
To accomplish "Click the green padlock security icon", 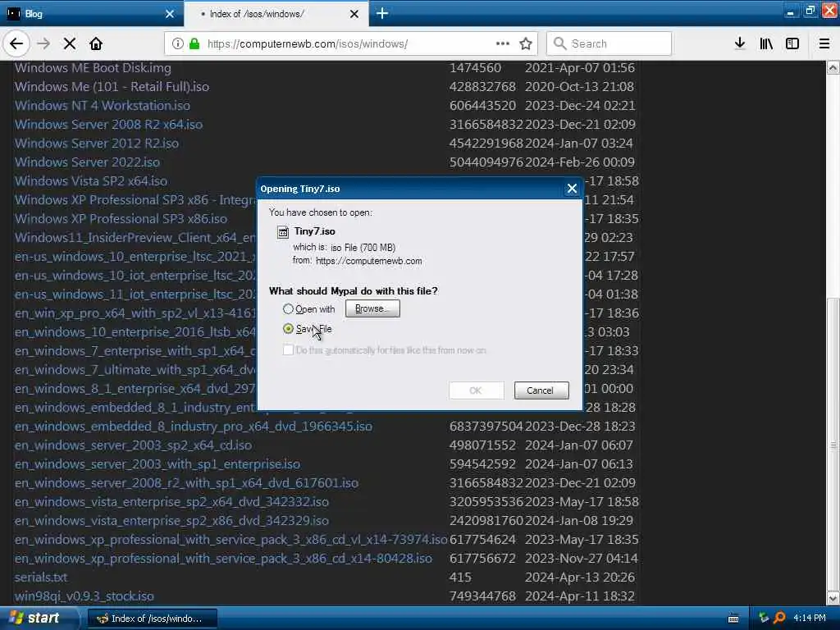I will click(194, 43).
